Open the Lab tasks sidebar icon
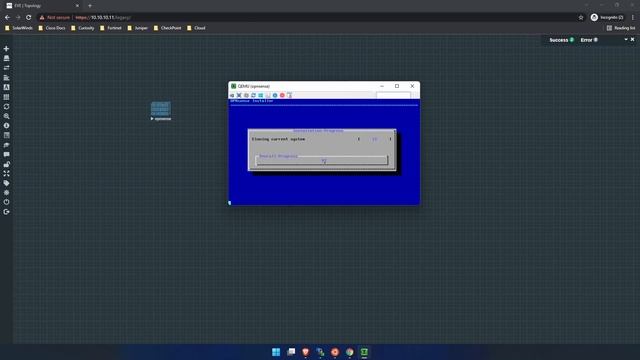Viewport: 640px width, 360px height. click(x=6, y=145)
